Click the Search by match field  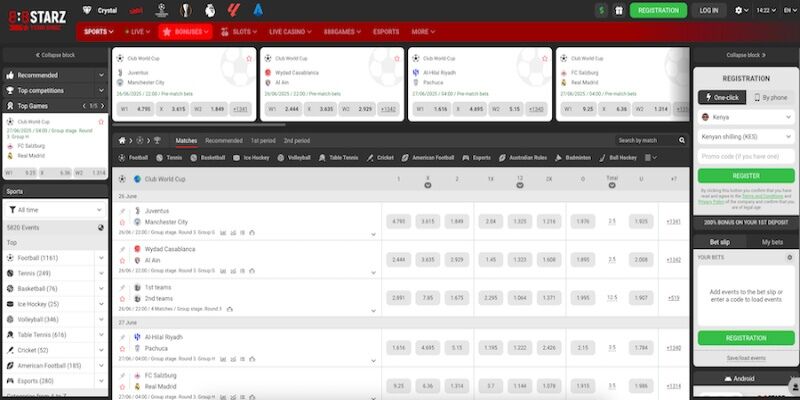(x=645, y=140)
